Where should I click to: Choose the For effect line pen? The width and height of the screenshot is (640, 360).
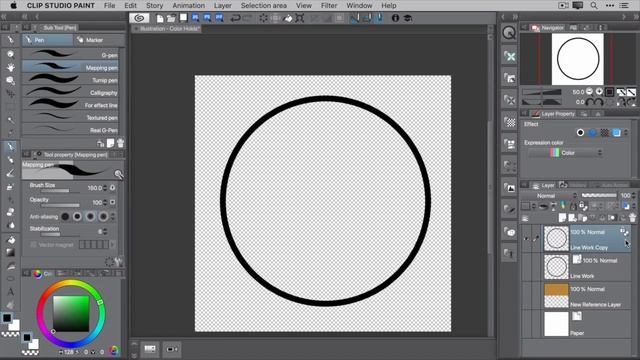(x=70, y=105)
